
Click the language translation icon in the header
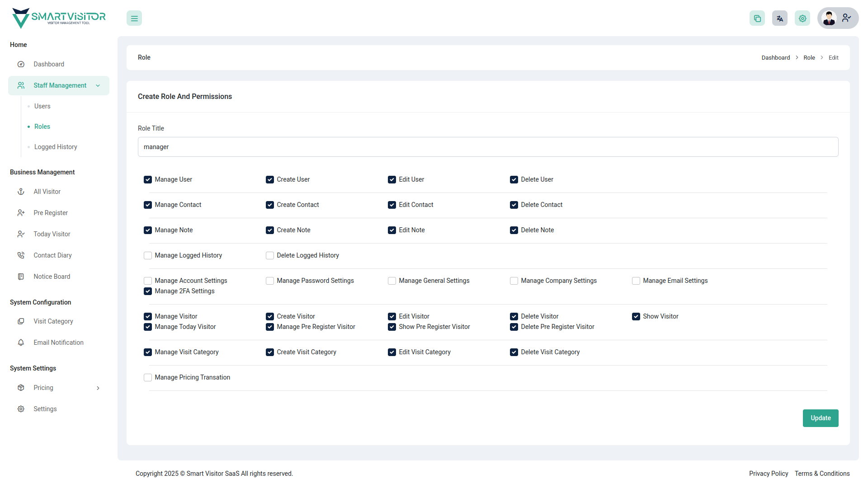(779, 18)
